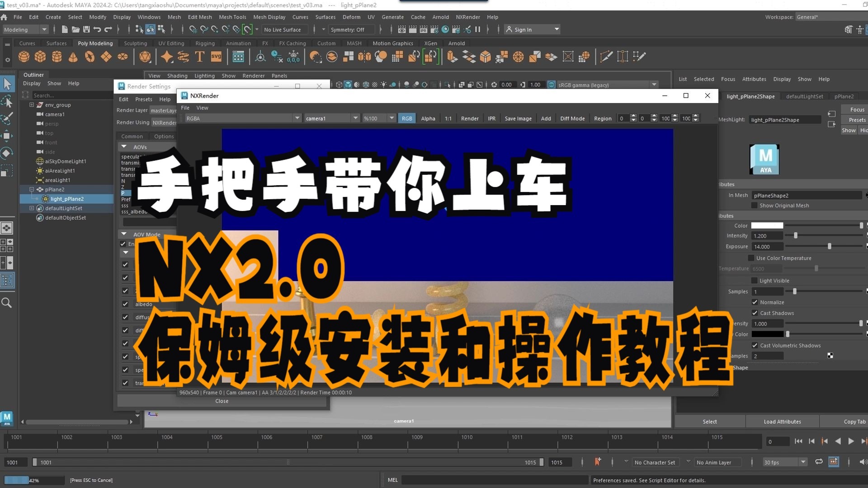
Task: Click the Maya home icon top left
Action: coord(5,17)
